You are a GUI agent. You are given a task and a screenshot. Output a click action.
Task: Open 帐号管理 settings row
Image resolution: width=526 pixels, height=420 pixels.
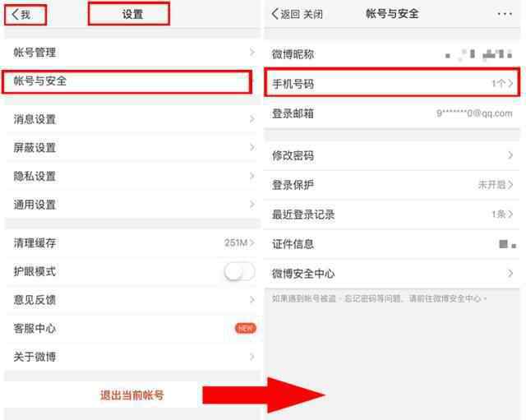(x=132, y=53)
